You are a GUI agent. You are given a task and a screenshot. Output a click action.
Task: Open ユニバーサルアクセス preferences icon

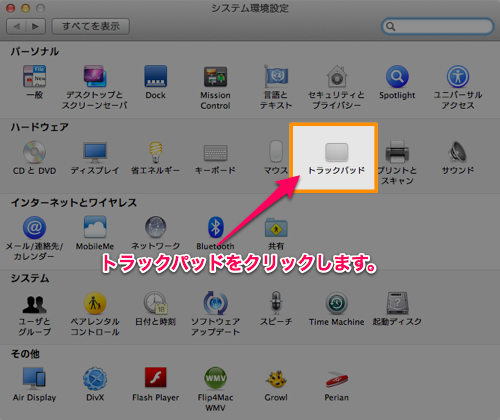click(x=458, y=76)
